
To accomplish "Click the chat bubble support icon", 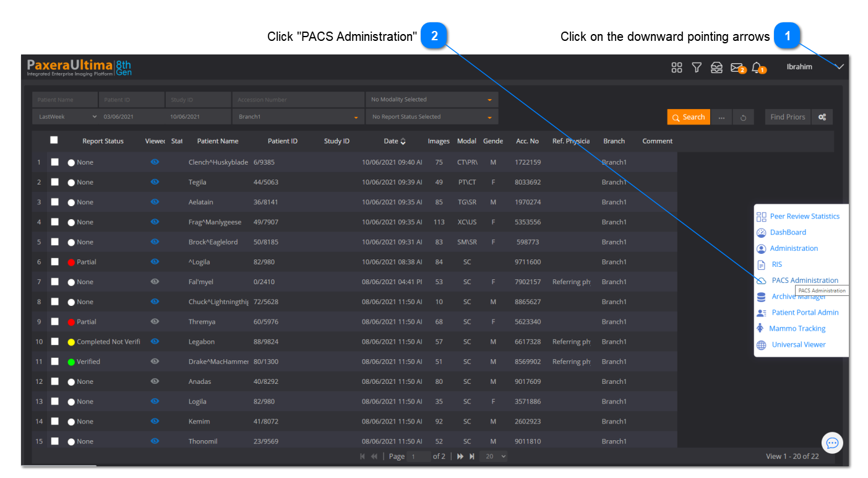I will pyautogui.click(x=832, y=443).
